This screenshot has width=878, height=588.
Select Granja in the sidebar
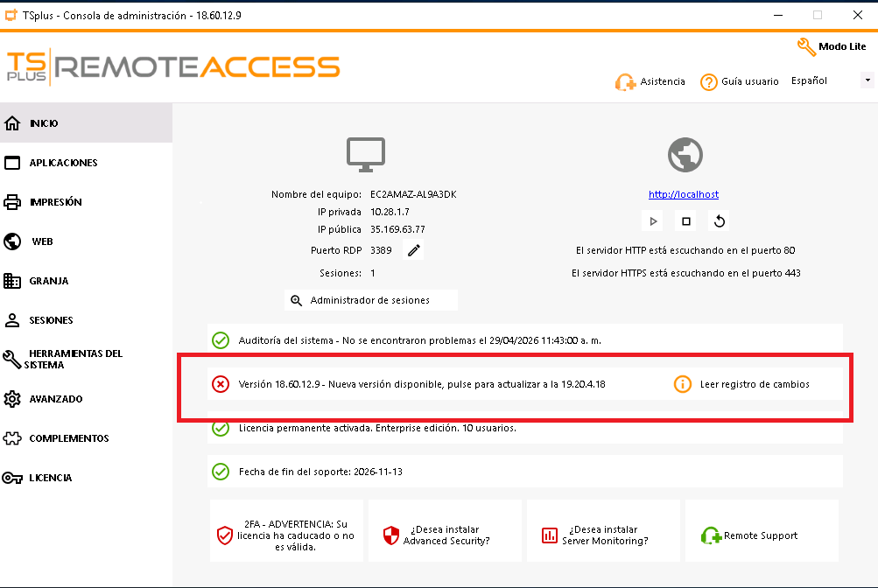coord(49,281)
